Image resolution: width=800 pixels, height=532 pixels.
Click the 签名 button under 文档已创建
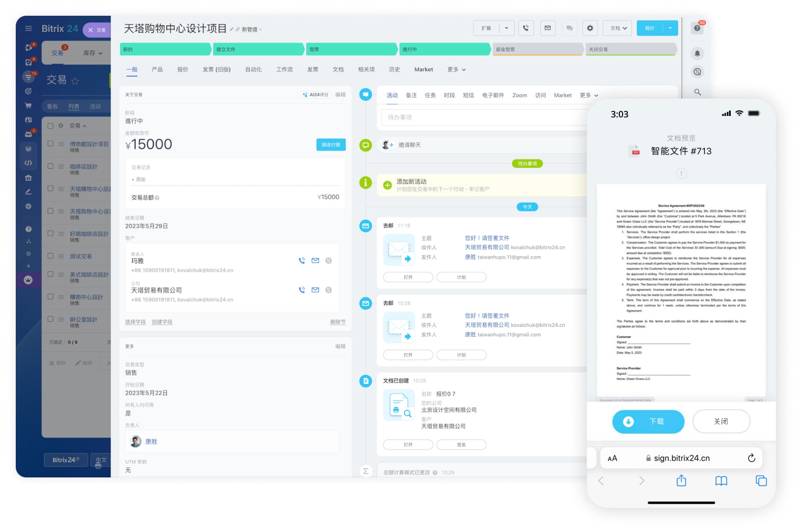tap(461, 445)
